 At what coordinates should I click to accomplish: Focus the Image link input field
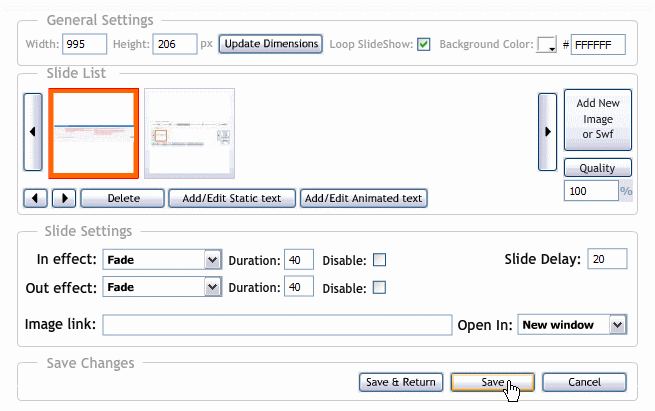coord(277,325)
